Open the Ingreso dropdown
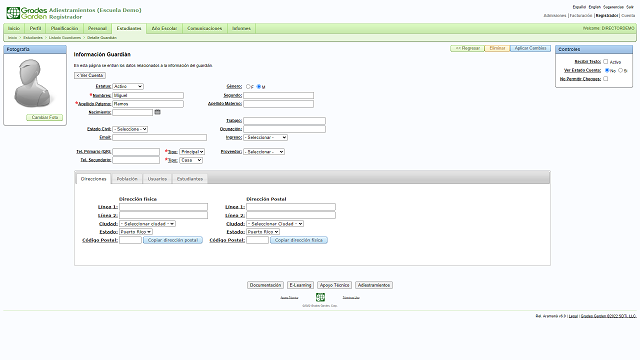The height and width of the screenshot is (360, 640). pos(265,138)
